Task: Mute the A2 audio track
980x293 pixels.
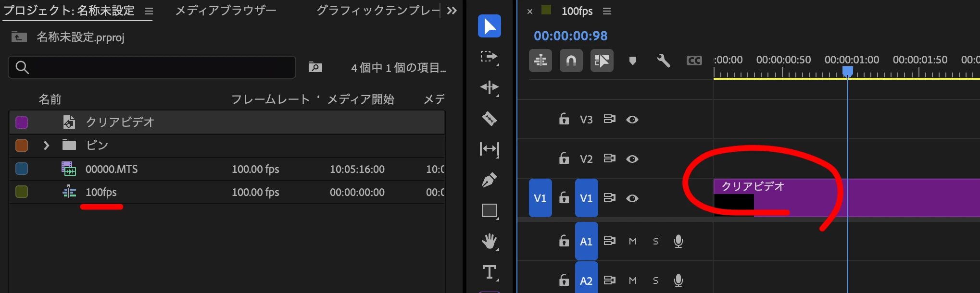Action: coord(633,281)
